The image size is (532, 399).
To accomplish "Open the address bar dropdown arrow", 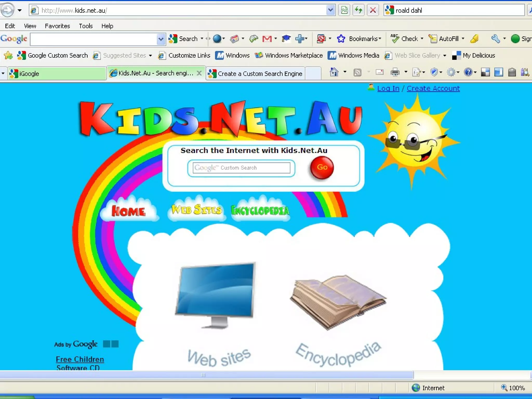I will pyautogui.click(x=330, y=10).
